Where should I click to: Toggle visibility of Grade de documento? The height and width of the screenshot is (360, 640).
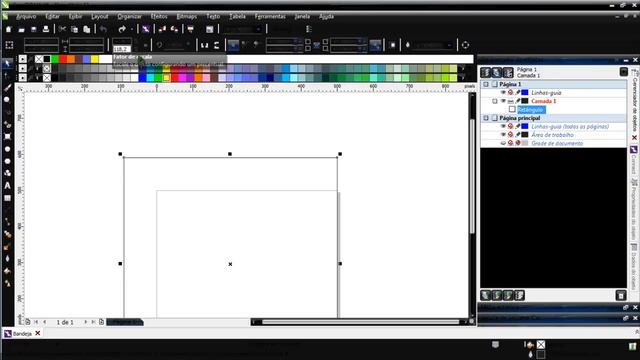coord(503,143)
